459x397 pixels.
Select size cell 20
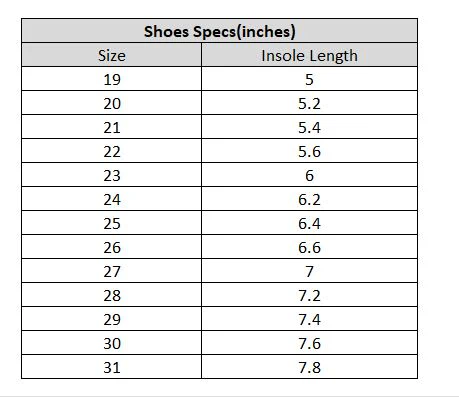point(112,103)
